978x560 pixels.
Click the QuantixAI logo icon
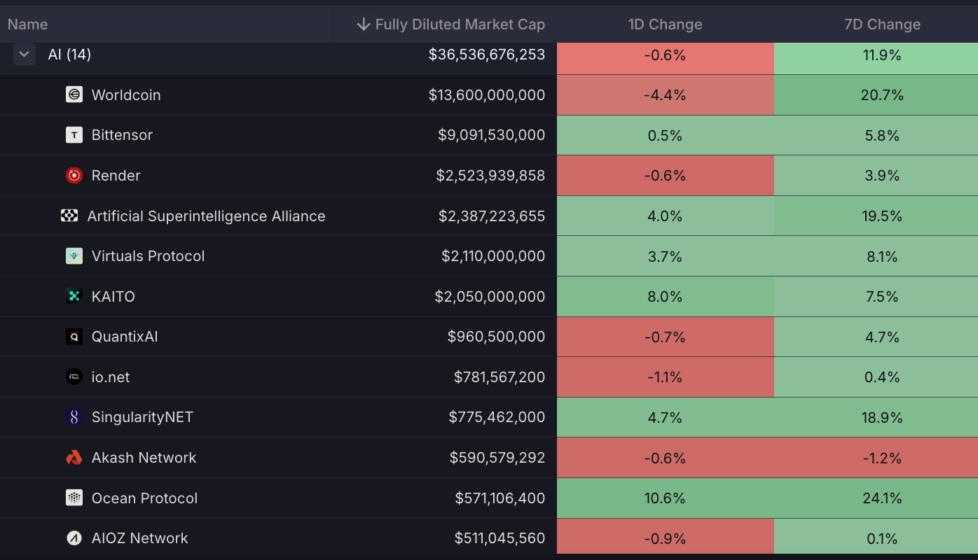tap(74, 337)
